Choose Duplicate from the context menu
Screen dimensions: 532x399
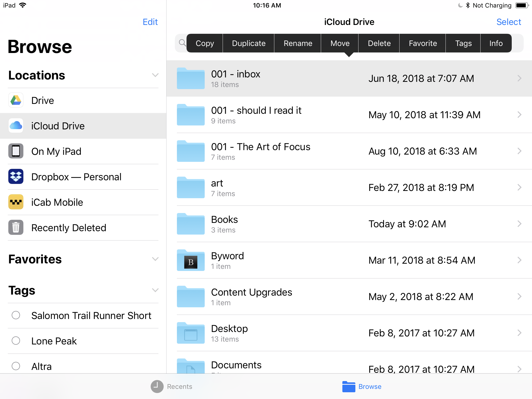(x=249, y=43)
